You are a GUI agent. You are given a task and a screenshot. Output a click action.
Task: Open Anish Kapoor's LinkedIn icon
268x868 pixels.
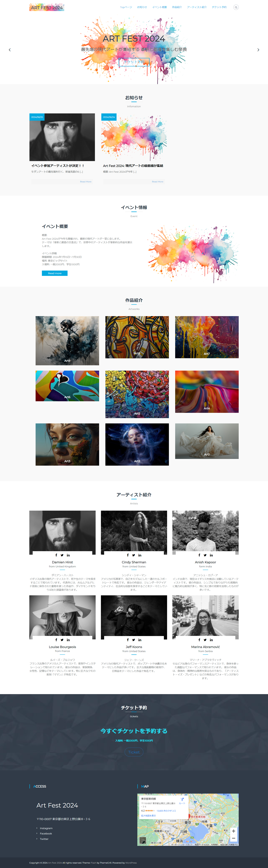coord(211,555)
